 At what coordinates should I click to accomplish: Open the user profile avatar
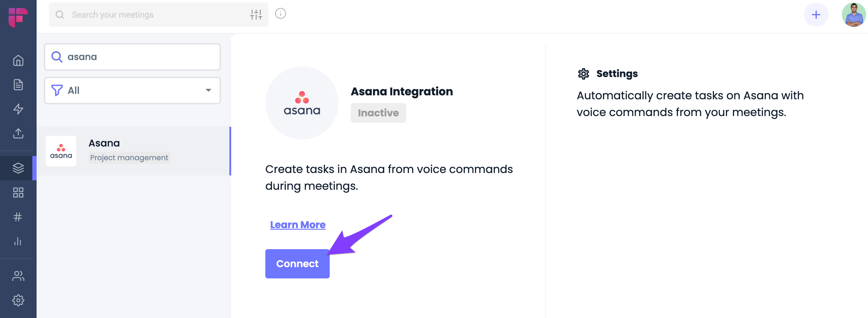click(x=853, y=15)
